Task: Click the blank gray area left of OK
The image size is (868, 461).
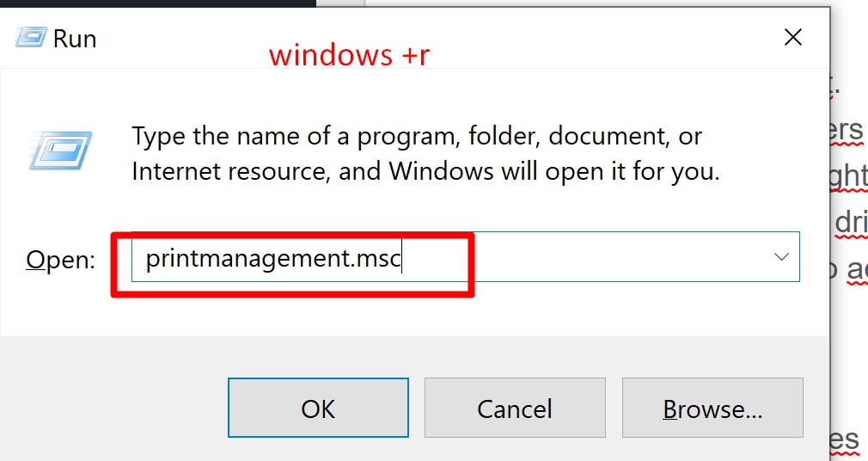Action: [x=112, y=409]
